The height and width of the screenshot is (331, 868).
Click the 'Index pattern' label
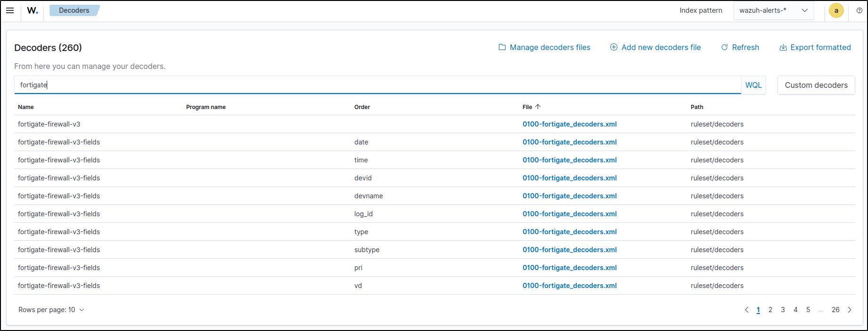coord(701,10)
